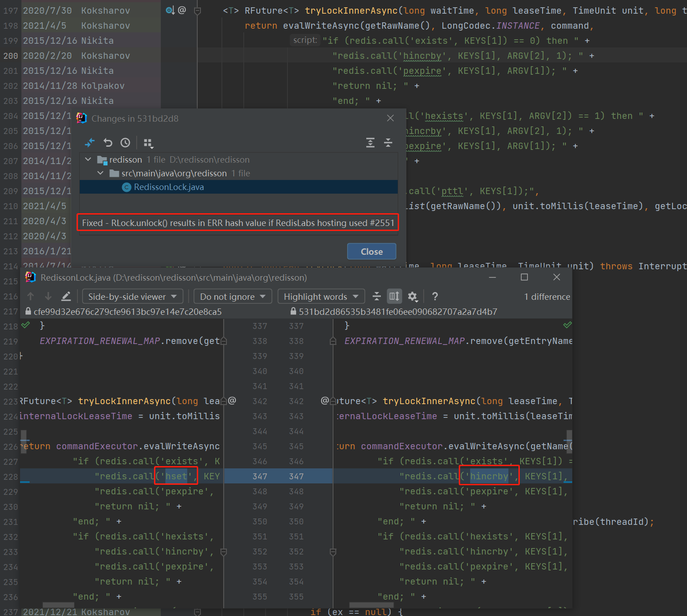Click highlighted 'hincrby' in right diff pane
687x616 pixels.
[x=489, y=476]
